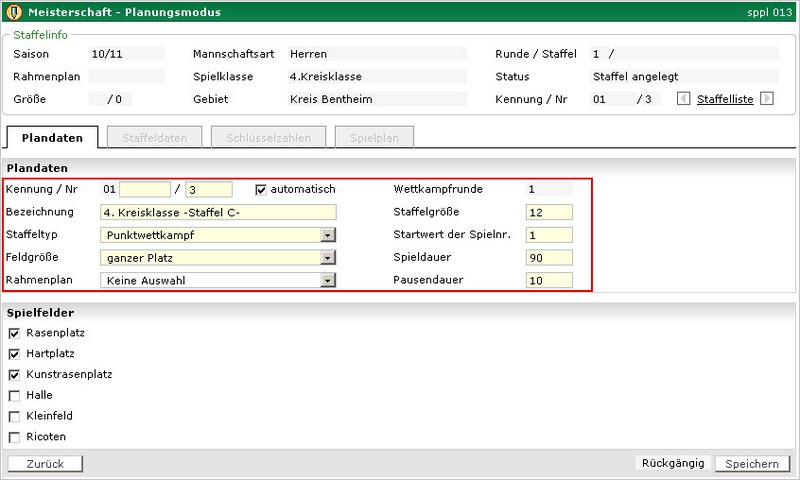Viewport: 800px width, 480px height.
Task: Toggle the Kunstrasenplatz checkbox
Action: coord(14,375)
